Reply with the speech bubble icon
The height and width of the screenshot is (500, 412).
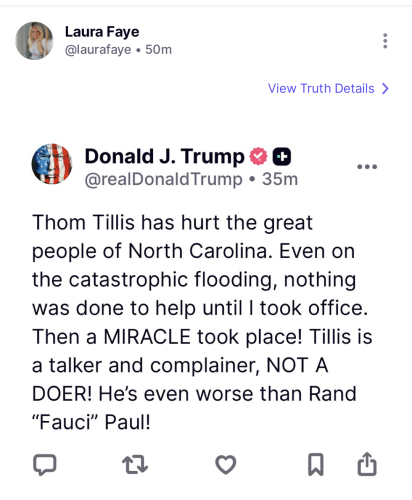(x=45, y=464)
